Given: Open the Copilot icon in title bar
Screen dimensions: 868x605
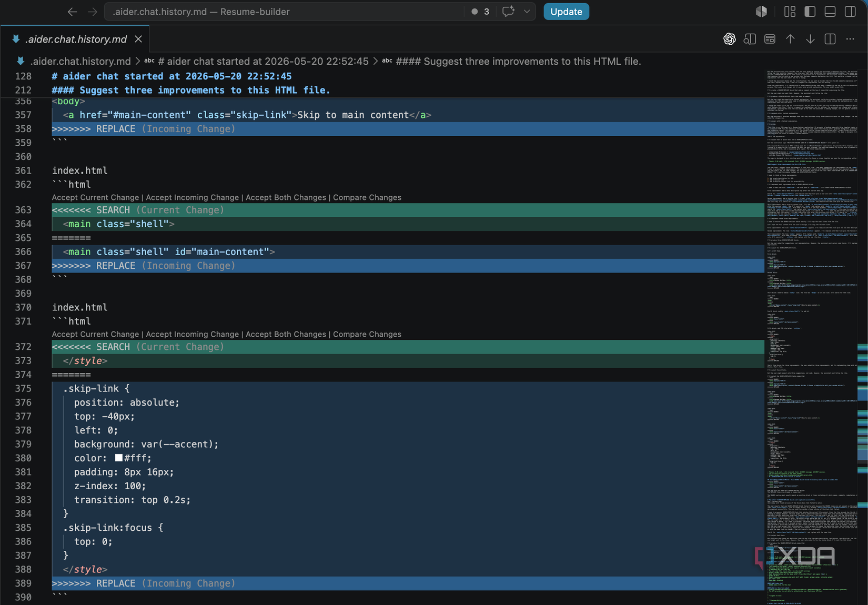Looking at the screenshot, I should tap(761, 12).
